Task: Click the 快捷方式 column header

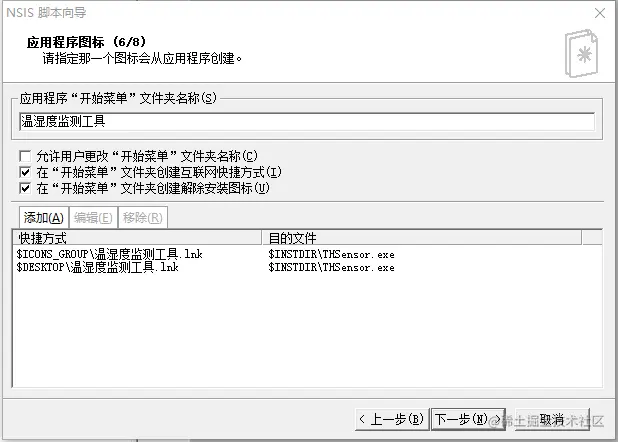Action: [x=138, y=238]
